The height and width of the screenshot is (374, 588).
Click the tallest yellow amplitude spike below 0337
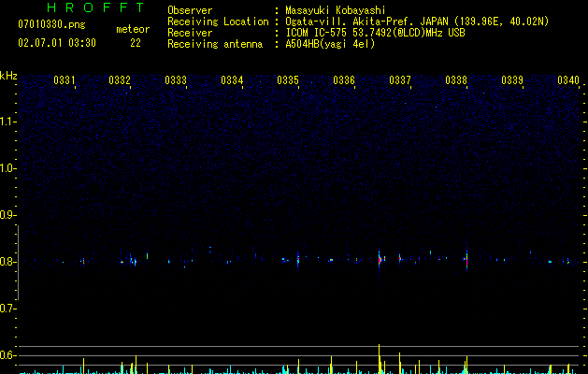(380, 359)
